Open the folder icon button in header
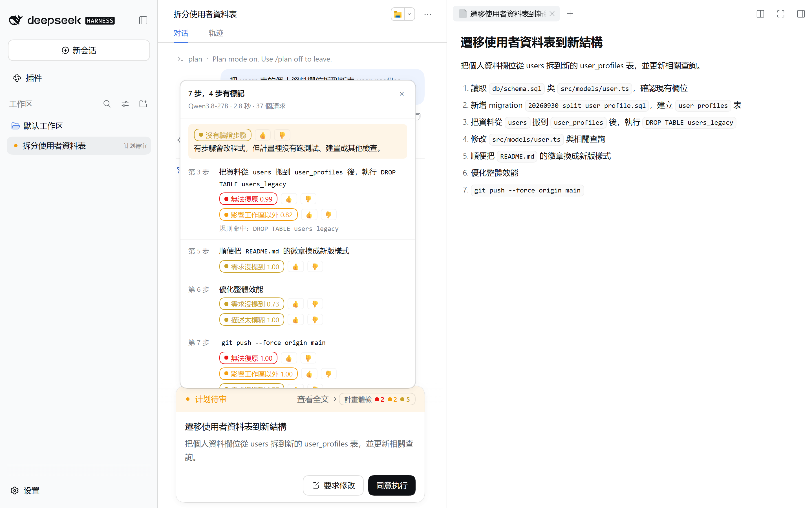 (x=398, y=14)
